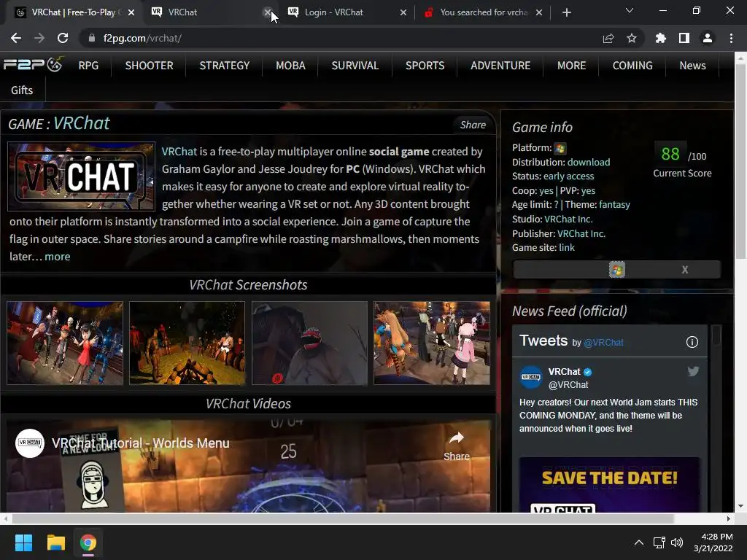Click the padlock site info icon
The image size is (747, 560).
tap(92, 38)
